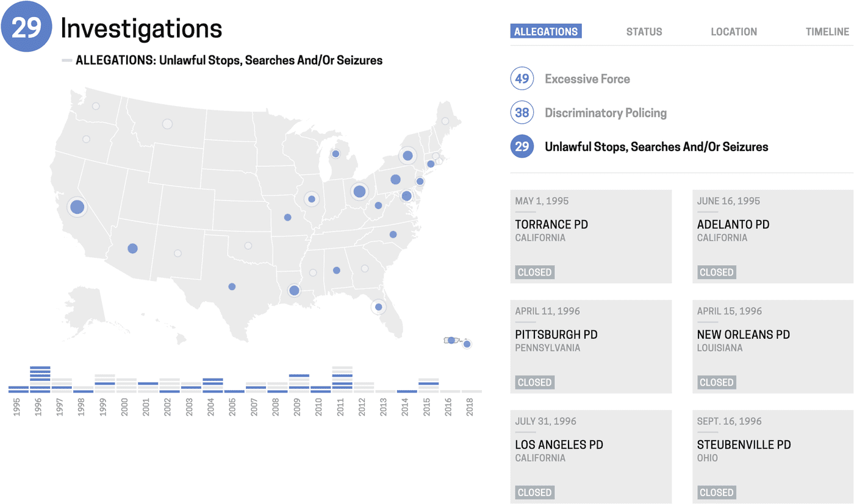The height and width of the screenshot is (504, 854).
Task: Click 'OHIO' under Steubenville PD
Action: (x=708, y=458)
